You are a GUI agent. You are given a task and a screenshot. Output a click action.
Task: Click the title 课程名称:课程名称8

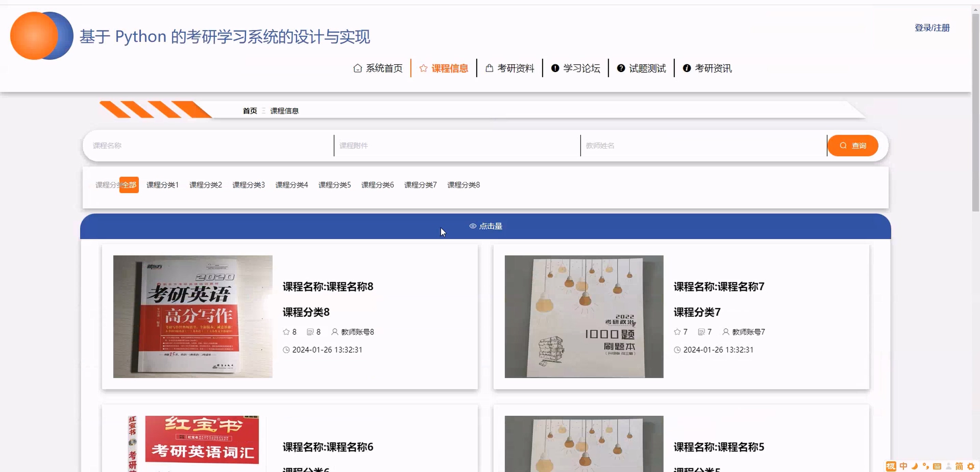click(x=328, y=287)
